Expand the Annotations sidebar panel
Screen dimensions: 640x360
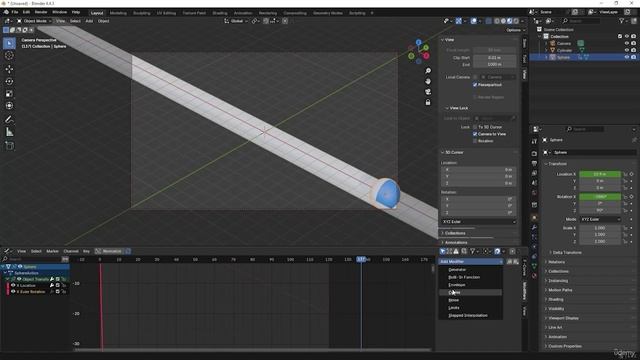coord(456,242)
